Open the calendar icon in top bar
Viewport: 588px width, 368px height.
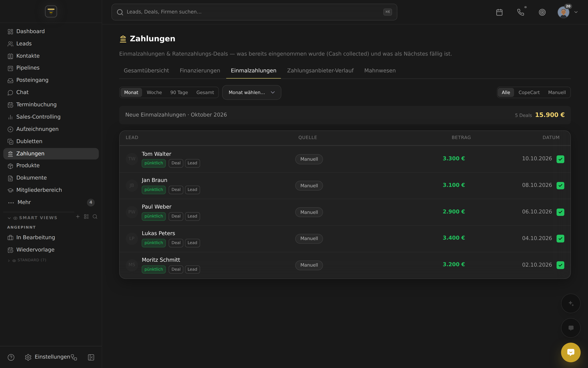(499, 12)
